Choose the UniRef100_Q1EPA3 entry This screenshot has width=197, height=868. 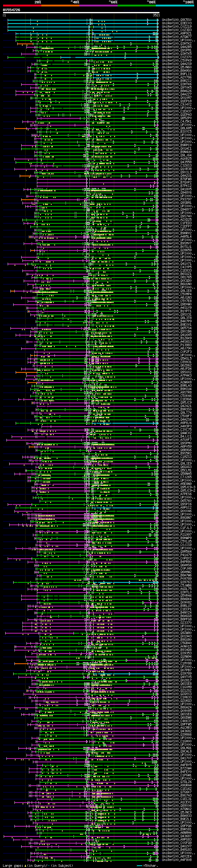[x=177, y=115]
